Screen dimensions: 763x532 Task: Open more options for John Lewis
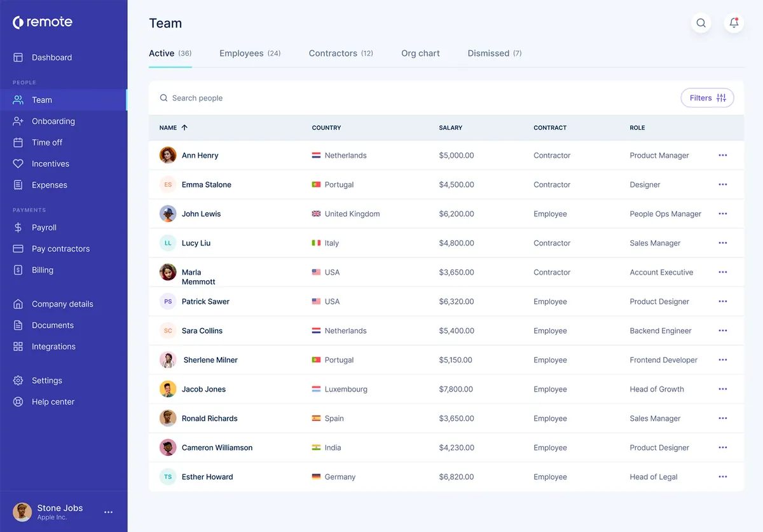[x=722, y=214]
